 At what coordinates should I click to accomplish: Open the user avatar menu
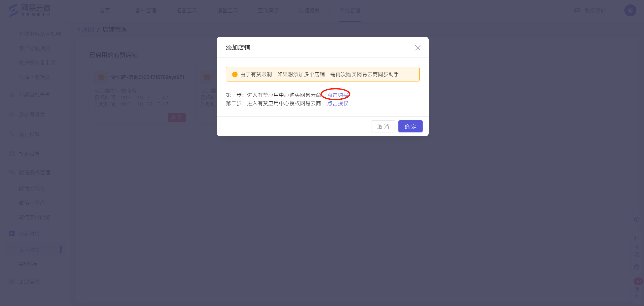630,11
